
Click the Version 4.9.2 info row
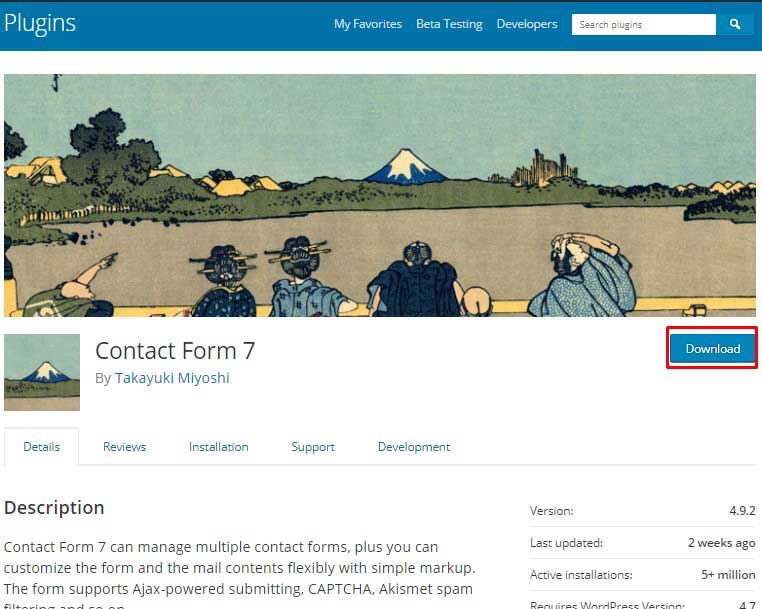642,511
